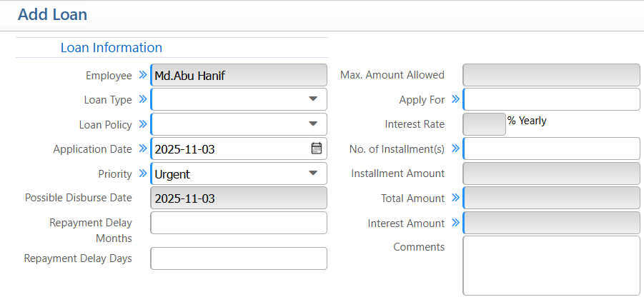Click the double-arrow icon beside No. of Installment(s)
The image size is (644, 297).
[455, 148]
